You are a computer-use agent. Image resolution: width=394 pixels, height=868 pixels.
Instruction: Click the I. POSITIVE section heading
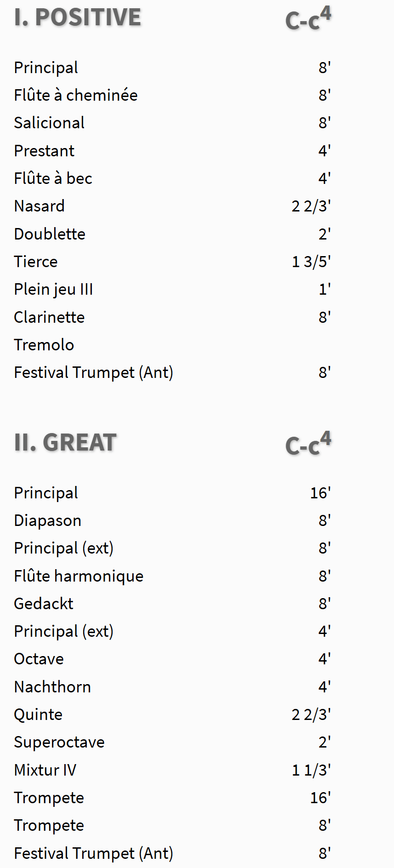coord(77,17)
